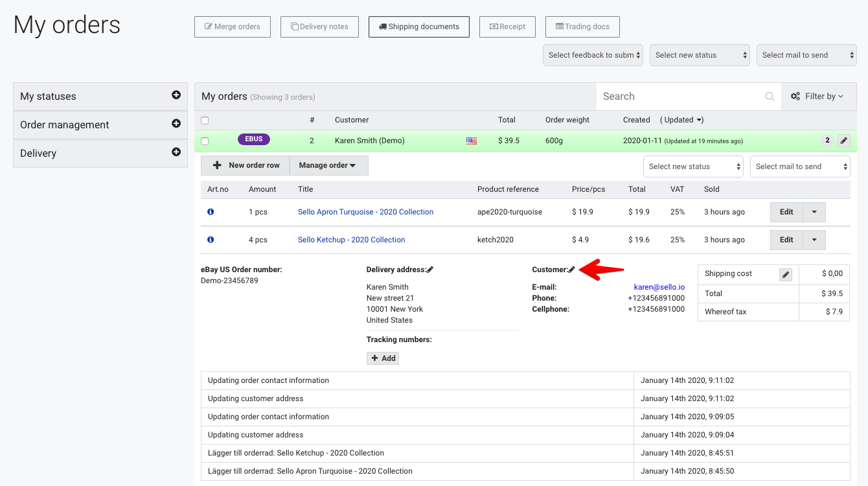
Task: Open info icon for Sello Apron Turquoise
Action: pyautogui.click(x=211, y=212)
